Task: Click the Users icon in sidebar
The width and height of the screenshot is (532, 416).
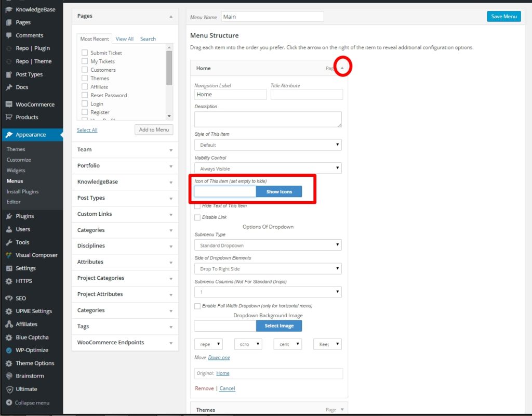Action: [9, 229]
